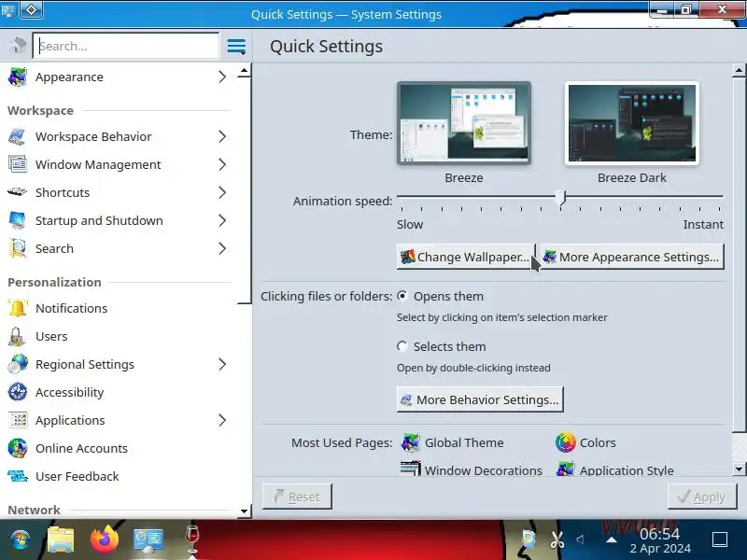The width and height of the screenshot is (747, 560).
Task: Open Colors from Most Used Pages
Action: 585,442
